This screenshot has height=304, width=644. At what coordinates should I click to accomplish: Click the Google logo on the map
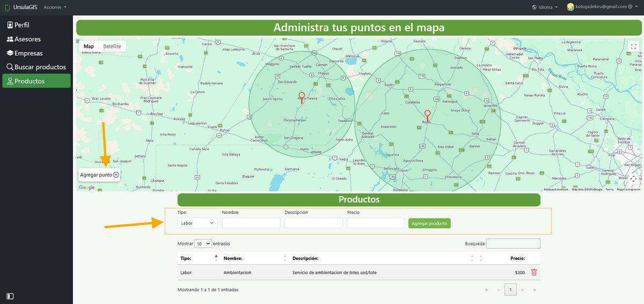(x=87, y=187)
